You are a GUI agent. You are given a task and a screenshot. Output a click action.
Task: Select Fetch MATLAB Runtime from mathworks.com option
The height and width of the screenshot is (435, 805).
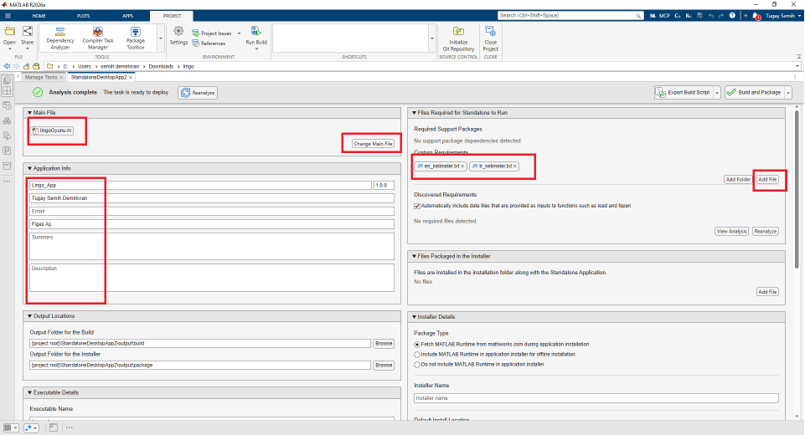[417, 345]
